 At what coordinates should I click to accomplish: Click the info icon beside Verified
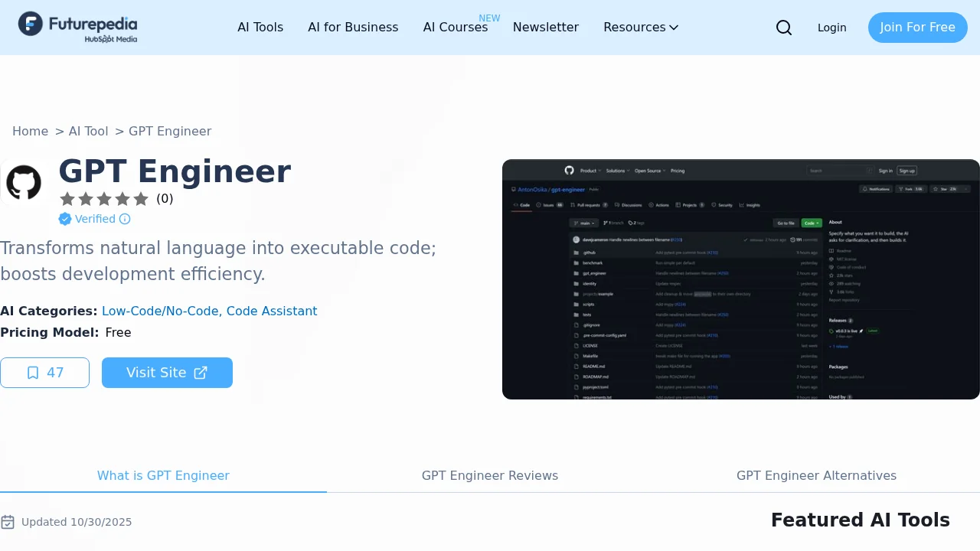tap(126, 219)
